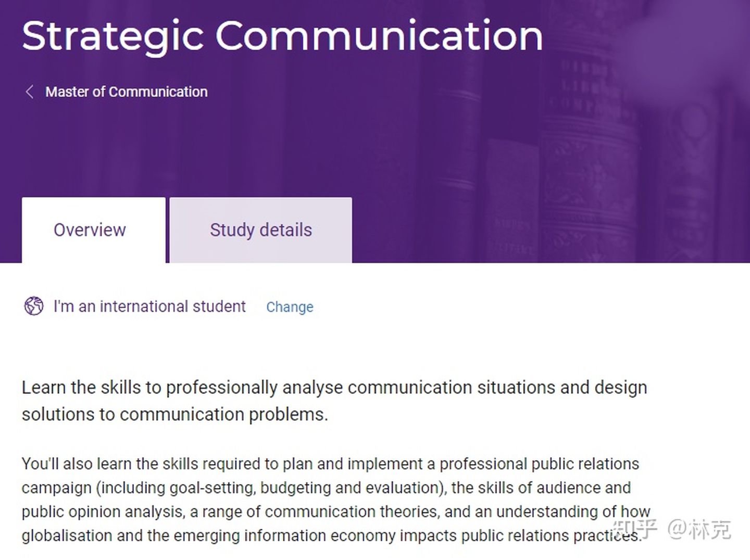Click the back chevron beside Master of Communication

tap(30, 92)
